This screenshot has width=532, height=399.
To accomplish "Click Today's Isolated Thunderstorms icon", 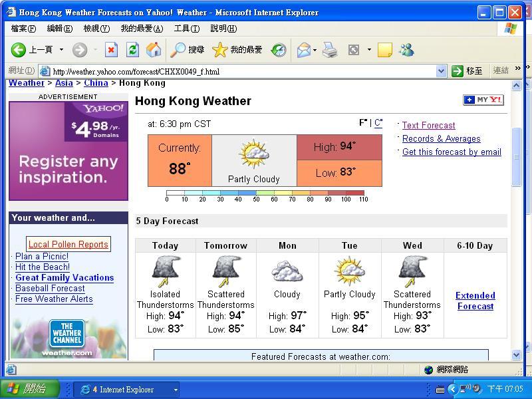I will point(166,271).
